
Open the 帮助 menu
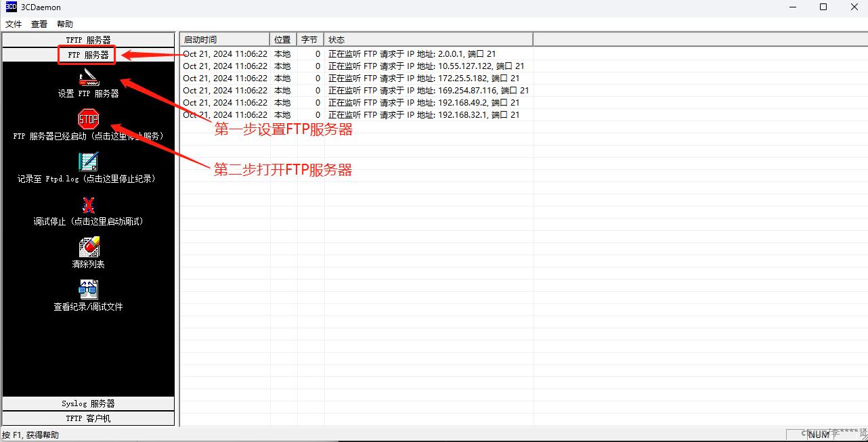pyautogui.click(x=65, y=24)
